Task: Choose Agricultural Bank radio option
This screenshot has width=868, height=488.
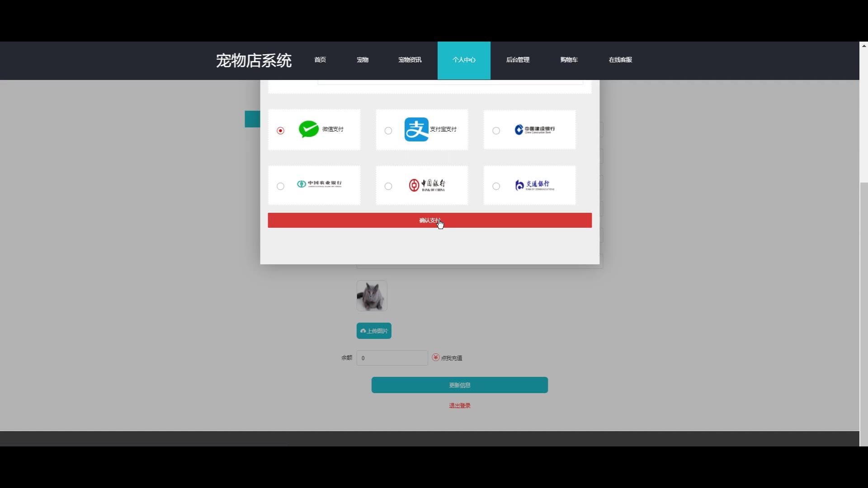Action: [280, 186]
